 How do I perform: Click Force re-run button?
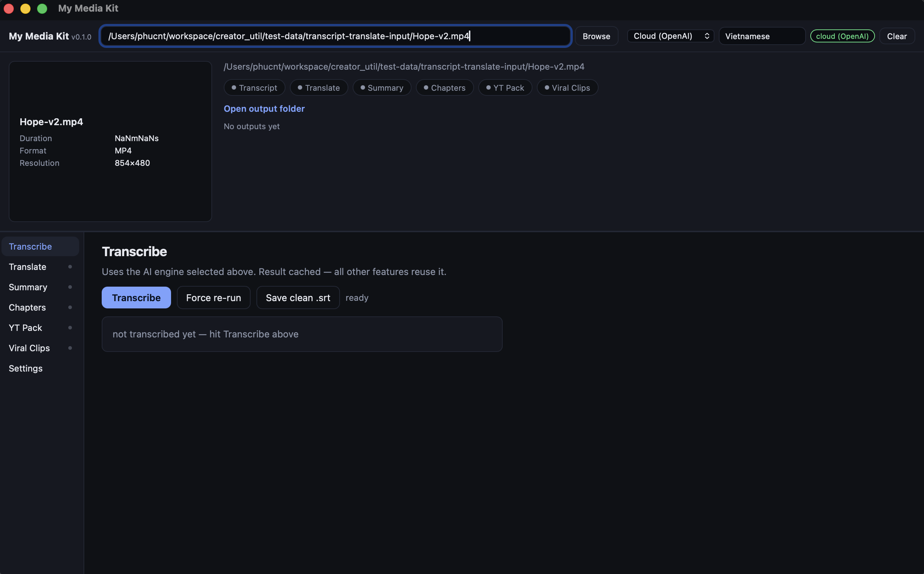click(x=214, y=298)
